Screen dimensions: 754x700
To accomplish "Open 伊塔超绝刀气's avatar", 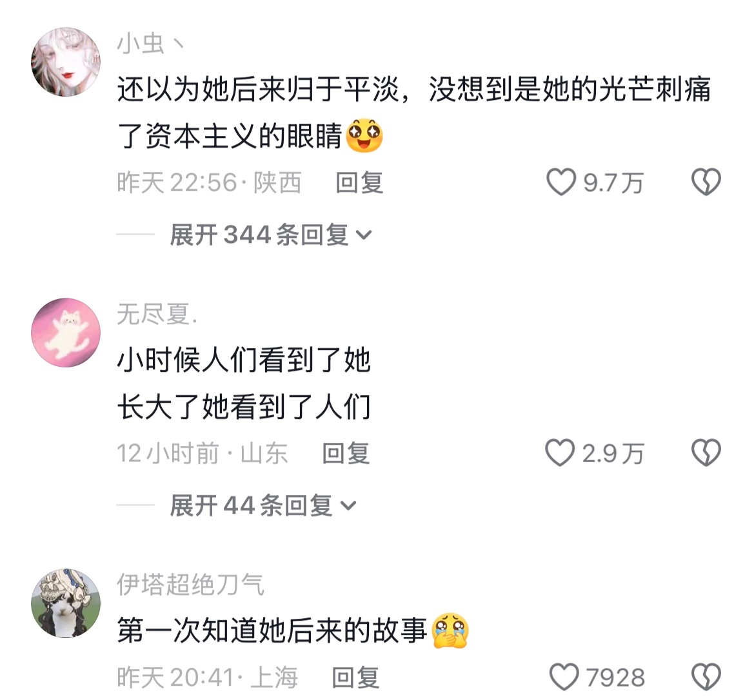I will click(x=66, y=603).
